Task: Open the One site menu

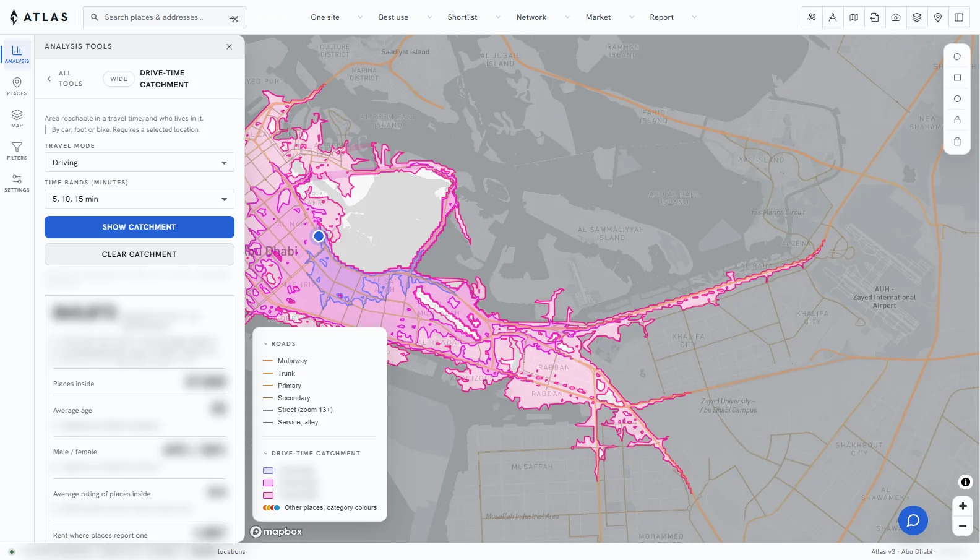Action: [337, 17]
